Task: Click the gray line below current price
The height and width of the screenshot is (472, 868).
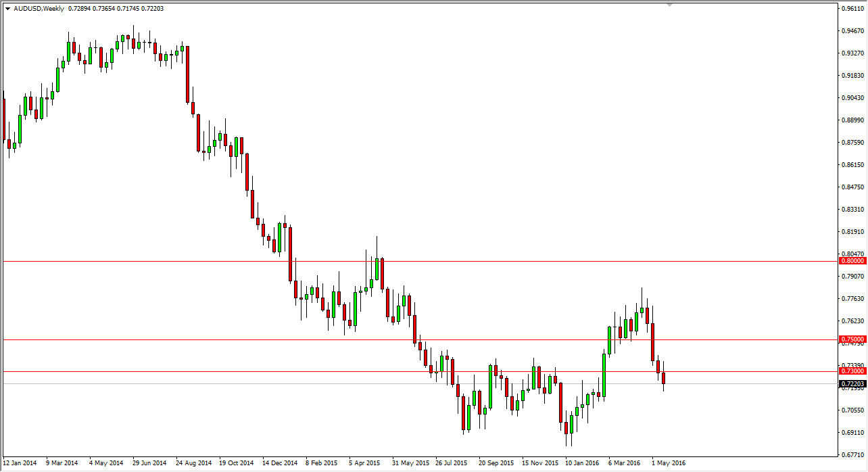Action: point(270,382)
